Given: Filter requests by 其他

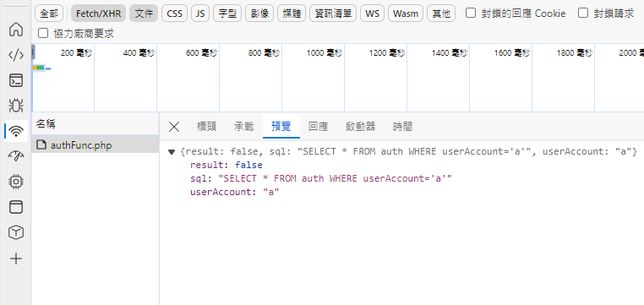Looking at the screenshot, I should 441,14.
